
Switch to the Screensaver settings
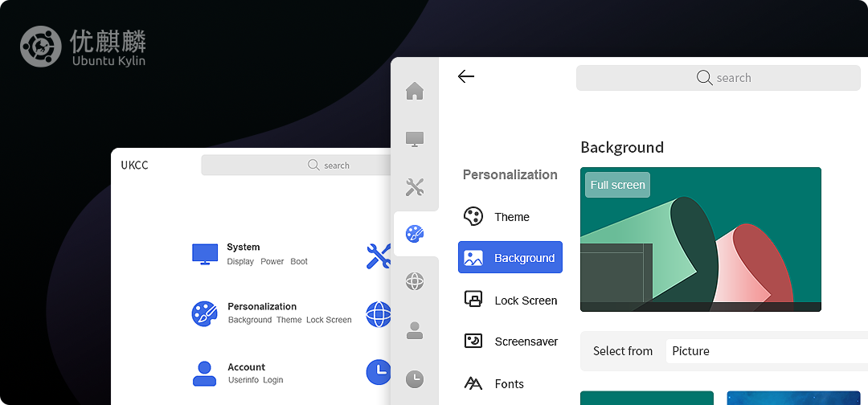pyautogui.click(x=526, y=342)
